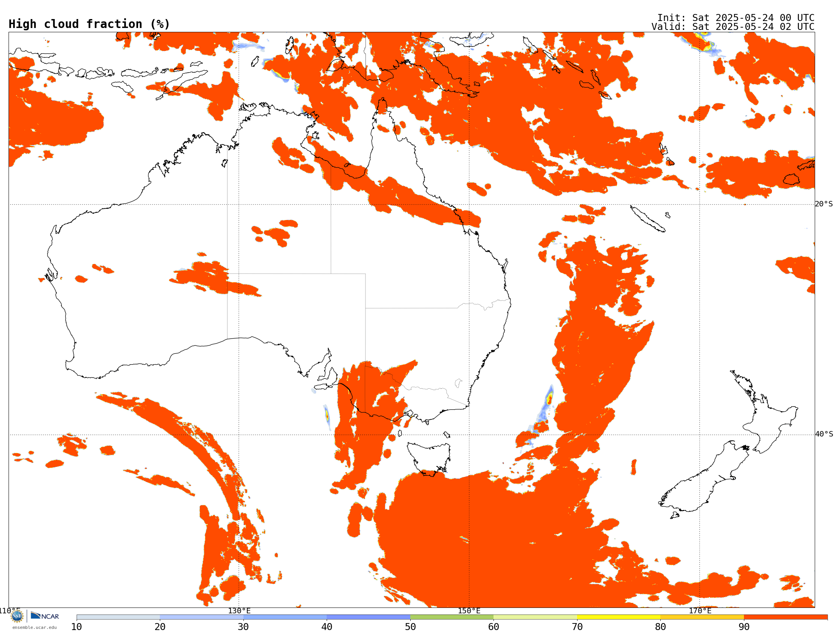Click the NSF logo icon
Screen dimensions: 840x632
click(17, 616)
